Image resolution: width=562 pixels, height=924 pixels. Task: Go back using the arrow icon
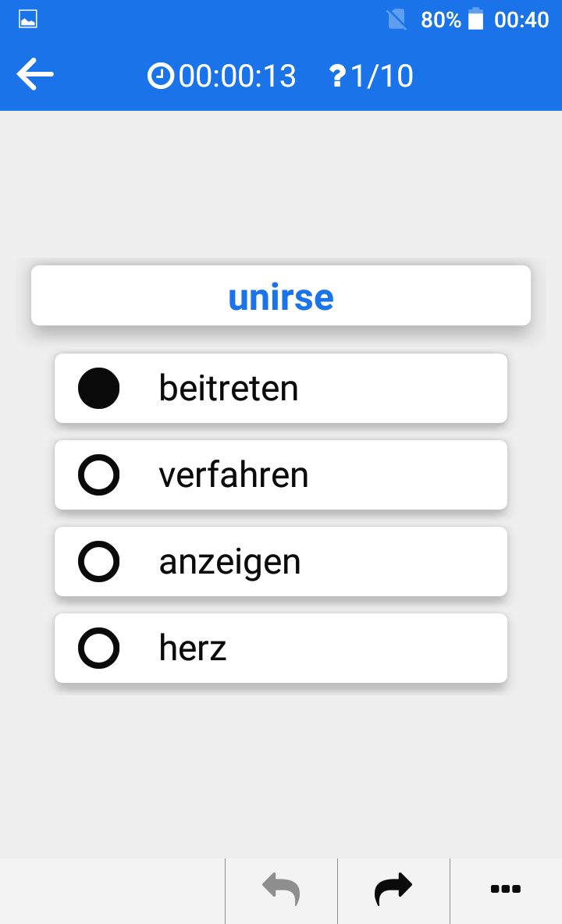[x=35, y=74]
